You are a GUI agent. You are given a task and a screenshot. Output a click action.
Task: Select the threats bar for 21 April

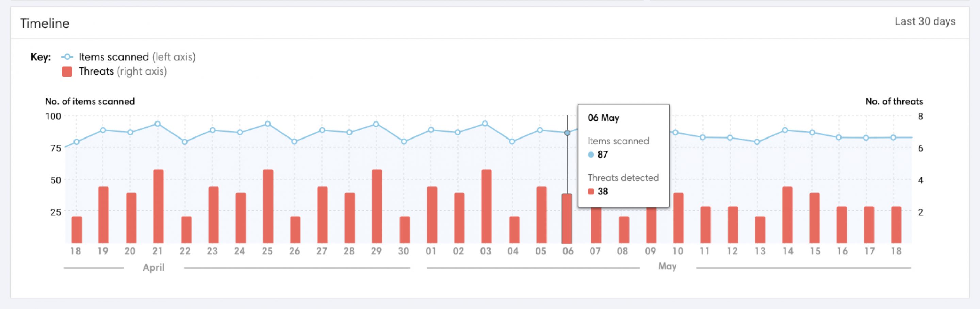[158, 207]
